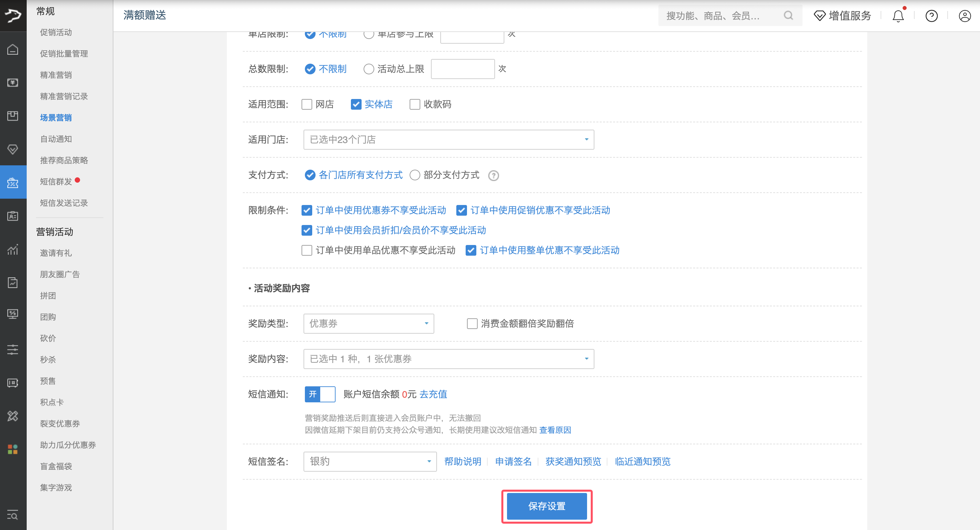Click the help question mark icon

coord(931,16)
